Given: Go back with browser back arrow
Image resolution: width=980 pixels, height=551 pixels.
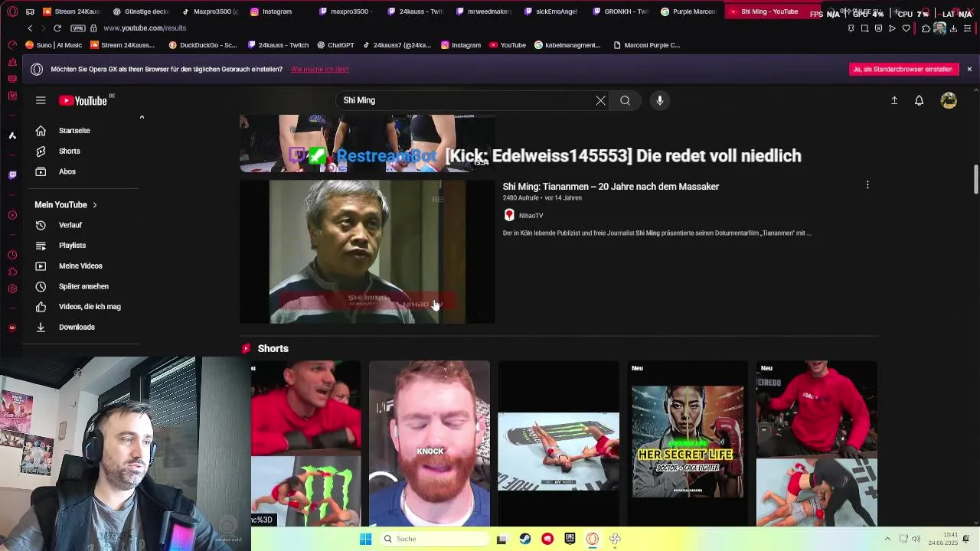Looking at the screenshot, I should [30, 28].
